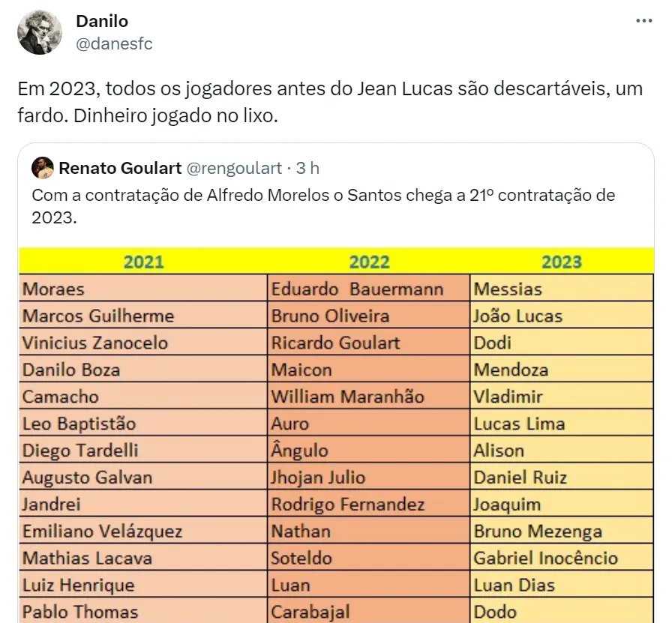The height and width of the screenshot is (623, 672).
Task: Click the yellow 2023 column header
Action: 562,262
